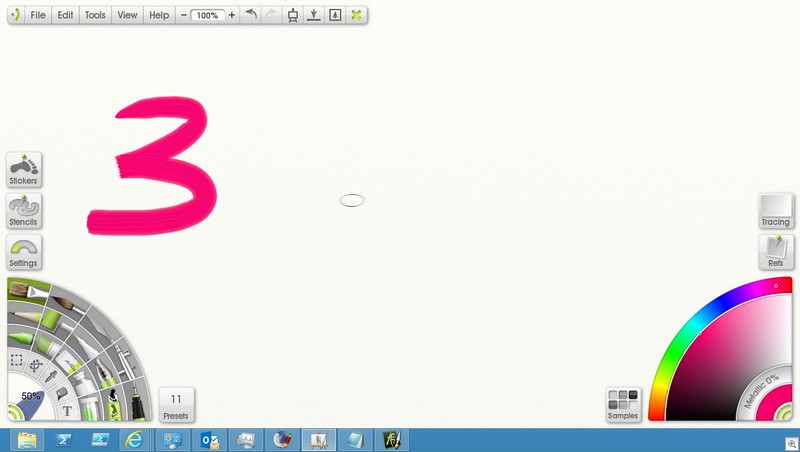Viewport: 800px width, 452px height.
Task: Pick the Text tool in tool wheel
Action: point(67,410)
